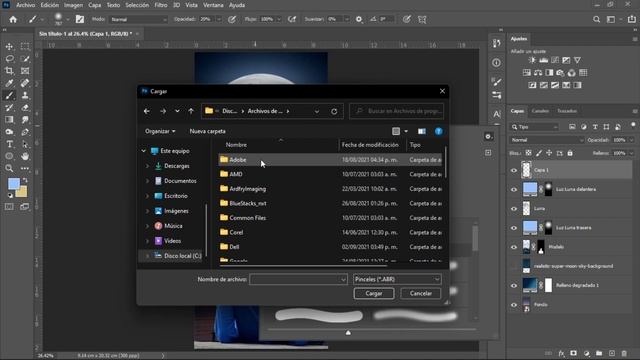Show the super-moon-sky-background layer

pos(514,266)
